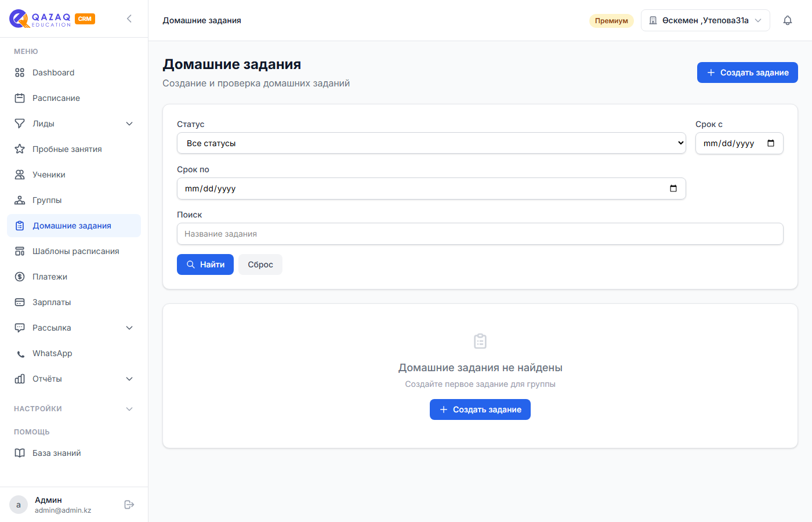The height and width of the screenshot is (522, 812).
Task: Expand the НАСТРОЙКИ section chevron
Action: click(129, 409)
